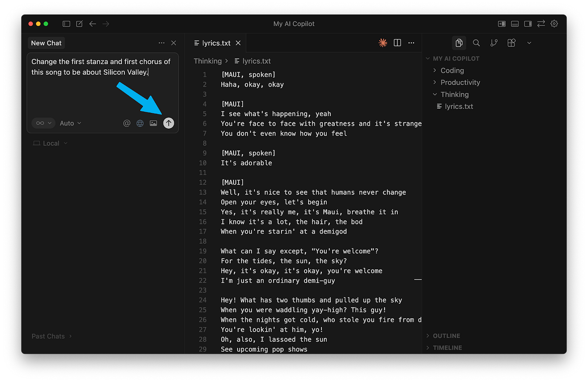Toggle left panel layout icon at top right
The height and width of the screenshot is (382, 588).
point(502,24)
